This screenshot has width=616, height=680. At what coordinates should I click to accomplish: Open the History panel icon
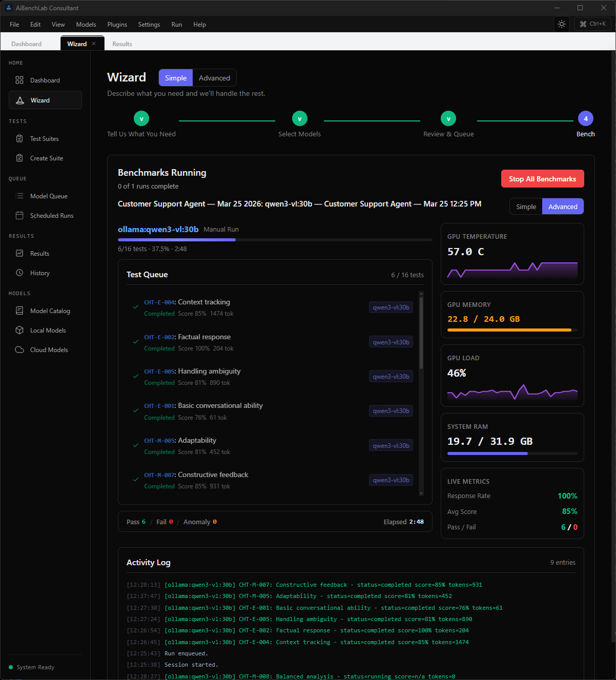(x=19, y=273)
